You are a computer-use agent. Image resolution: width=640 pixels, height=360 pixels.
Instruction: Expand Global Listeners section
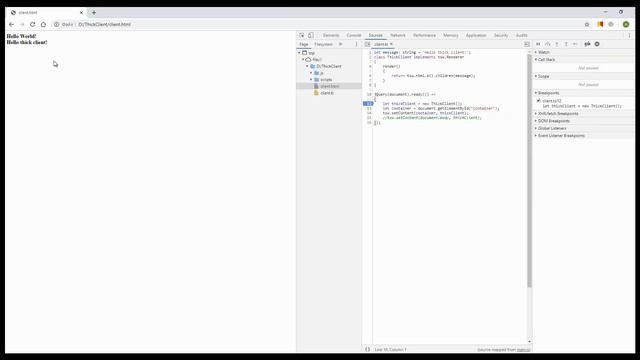click(x=584, y=128)
